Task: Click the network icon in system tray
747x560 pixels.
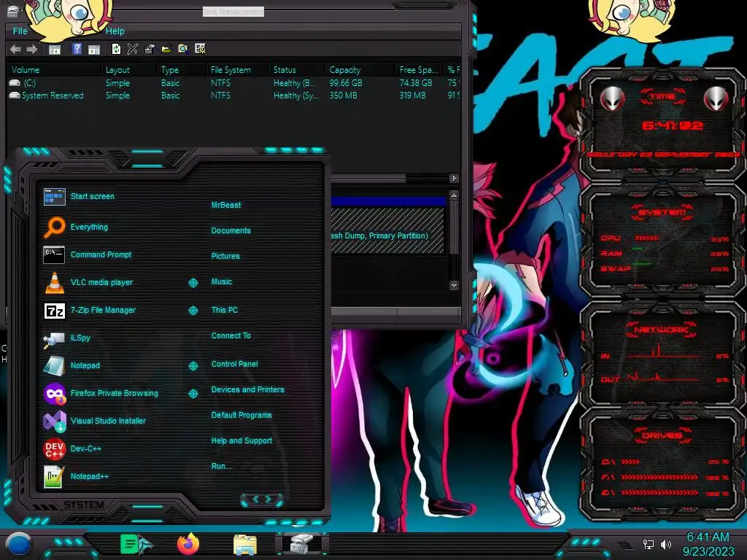Action: click(648, 544)
